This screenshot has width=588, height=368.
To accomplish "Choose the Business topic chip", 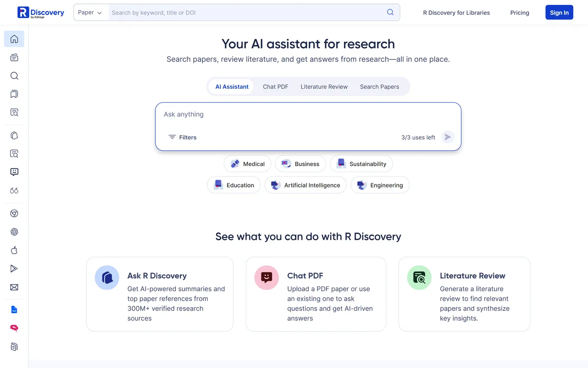I will point(300,164).
